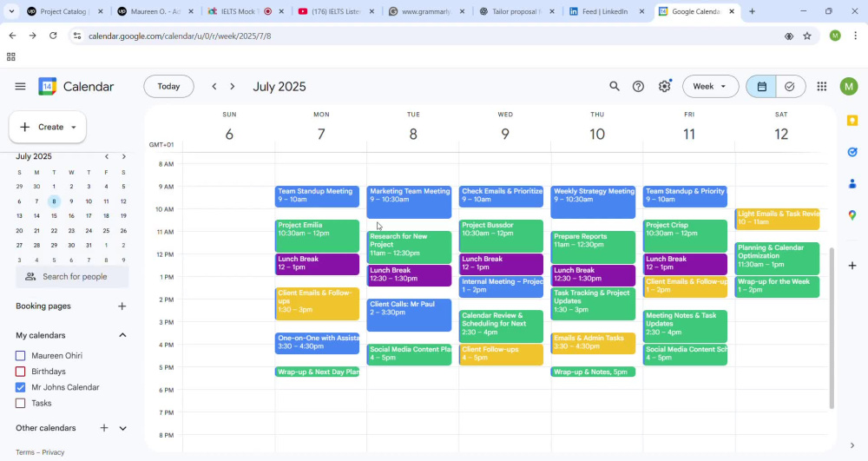Open the Week view dropdown
The image size is (868, 461).
(710, 86)
